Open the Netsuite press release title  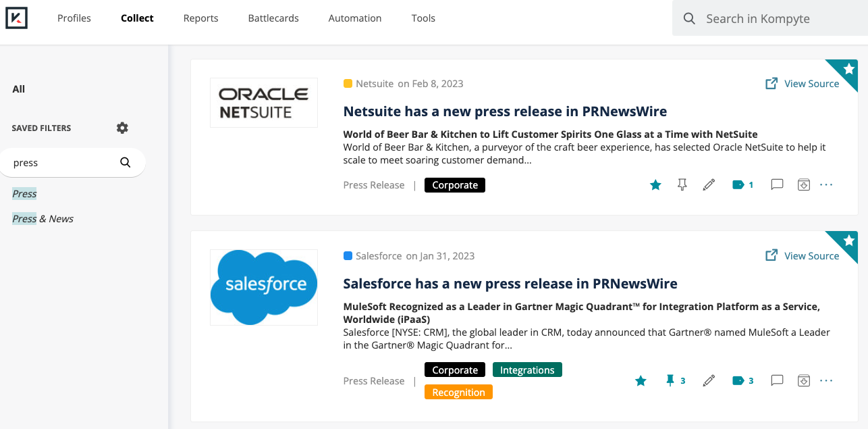click(x=505, y=111)
